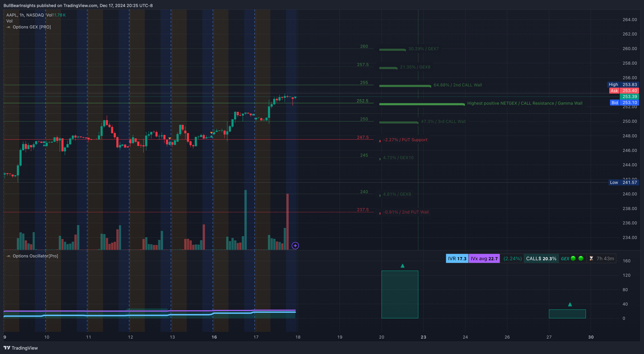Click the GEX italic label badge
This screenshot has height=354, width=644.
pos(565,258)
